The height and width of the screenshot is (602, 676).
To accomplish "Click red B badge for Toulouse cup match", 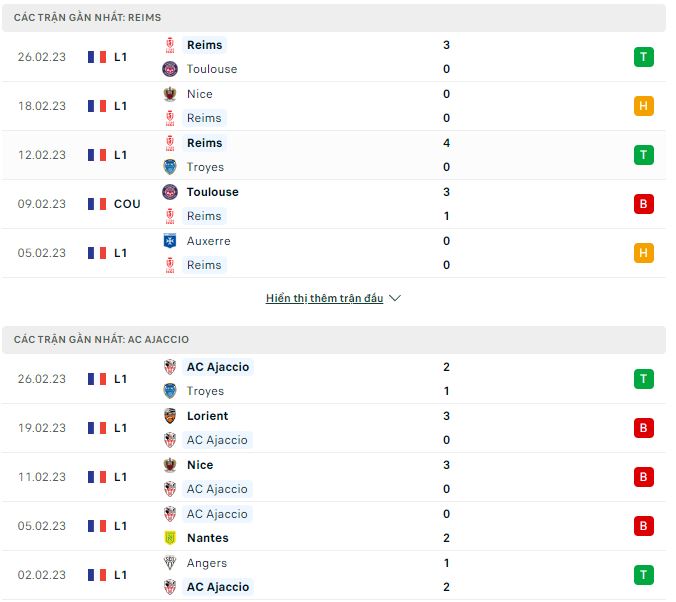I will click(x=643, y=204).
